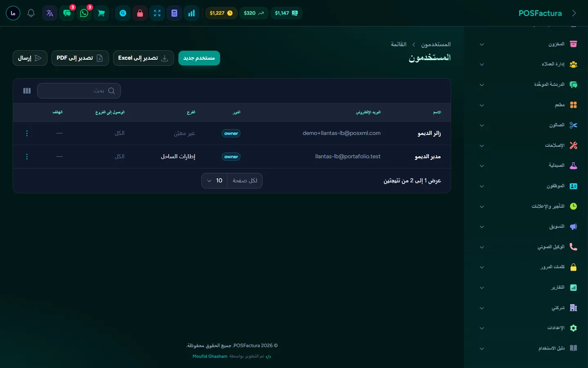Open the shopping cart icon
Viewport: 588px width, 368px height.
(101, 13)
